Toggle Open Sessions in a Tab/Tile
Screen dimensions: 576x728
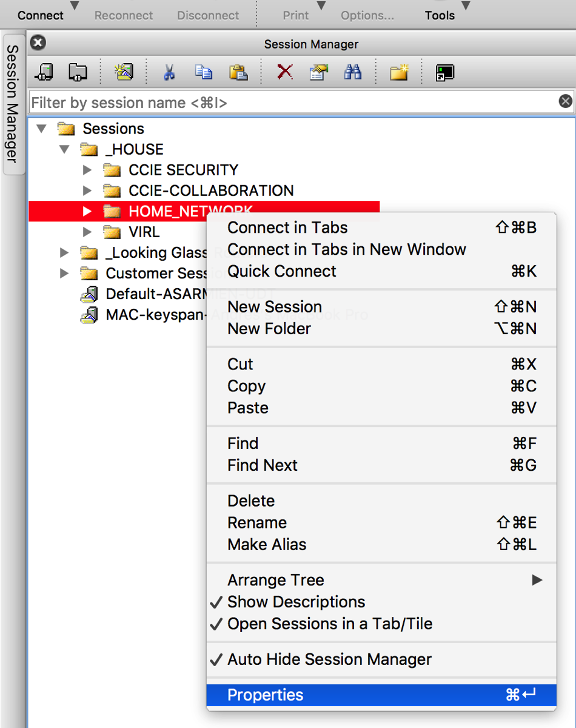329,624
